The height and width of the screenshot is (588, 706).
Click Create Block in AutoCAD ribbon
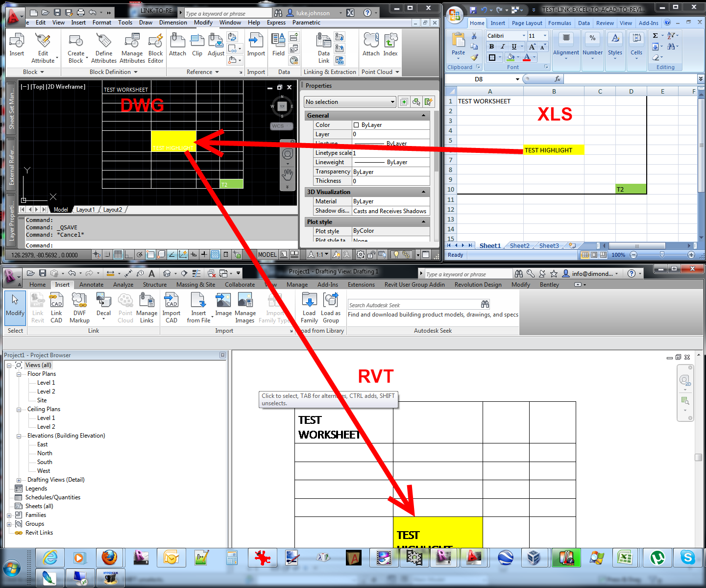(76, 48)
